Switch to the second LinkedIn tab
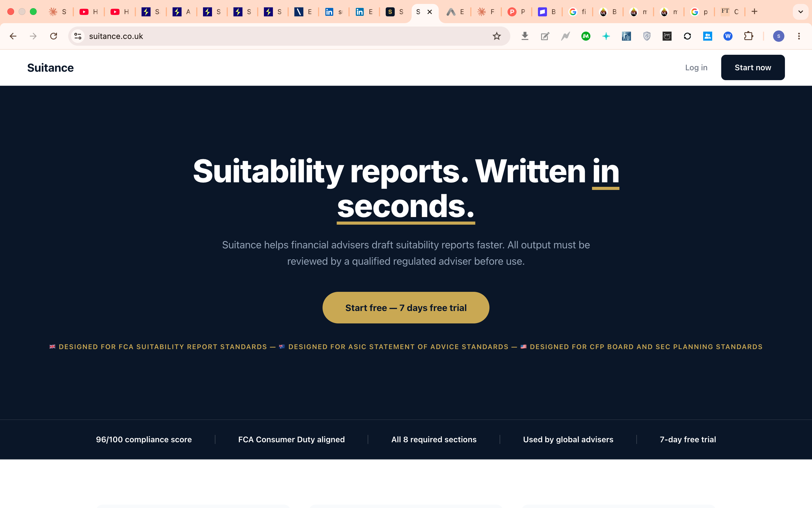812x508 pixels. [x=364, y=12]
